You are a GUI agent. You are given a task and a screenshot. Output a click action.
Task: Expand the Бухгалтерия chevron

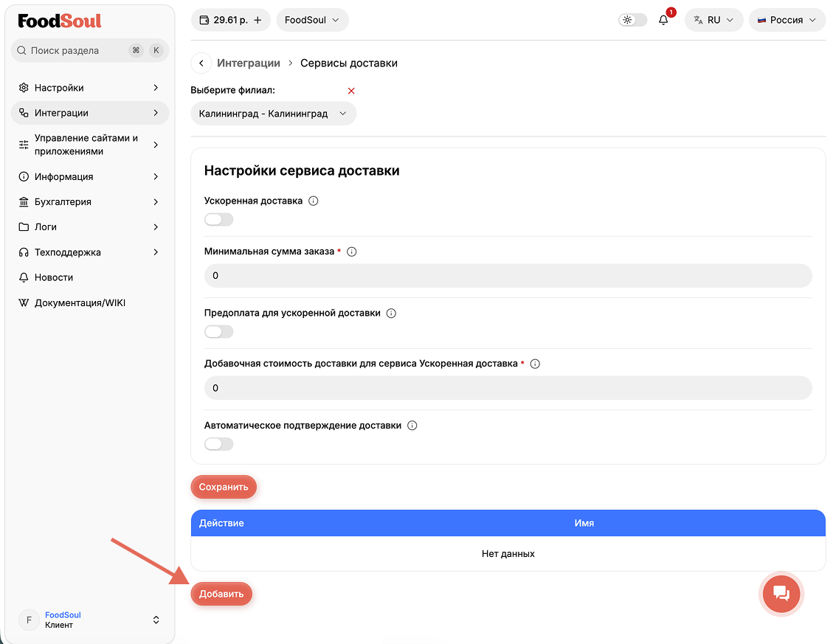(x=156, y=202)
